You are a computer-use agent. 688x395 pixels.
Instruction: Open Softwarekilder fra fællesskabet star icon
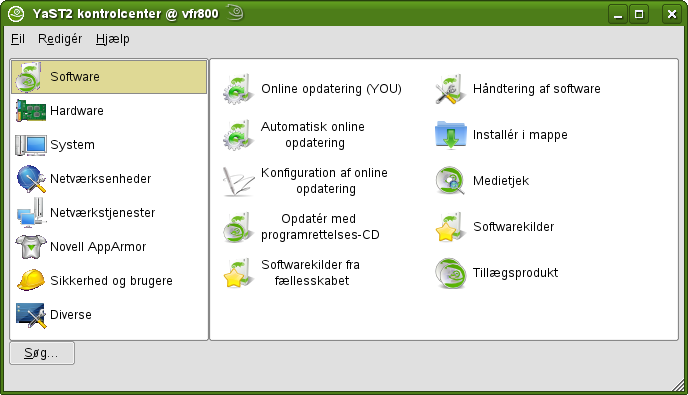[238, 273]
